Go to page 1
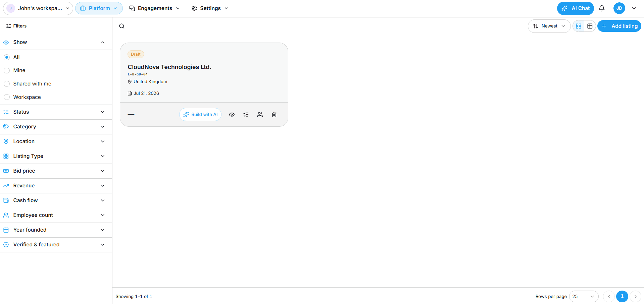Screen dimensions: 644x304 [x=622, y=297]
